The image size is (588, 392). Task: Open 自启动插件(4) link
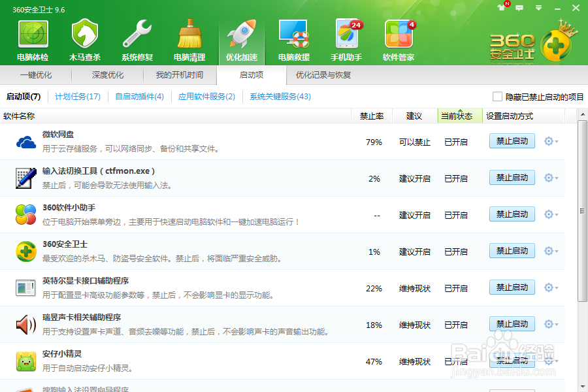pyautogui.click(x=140, y=97)
